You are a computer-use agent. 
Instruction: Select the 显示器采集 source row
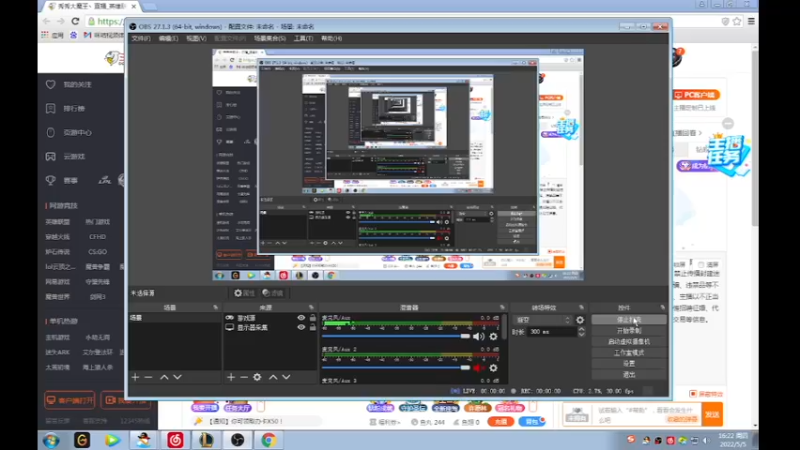(270, 327)
